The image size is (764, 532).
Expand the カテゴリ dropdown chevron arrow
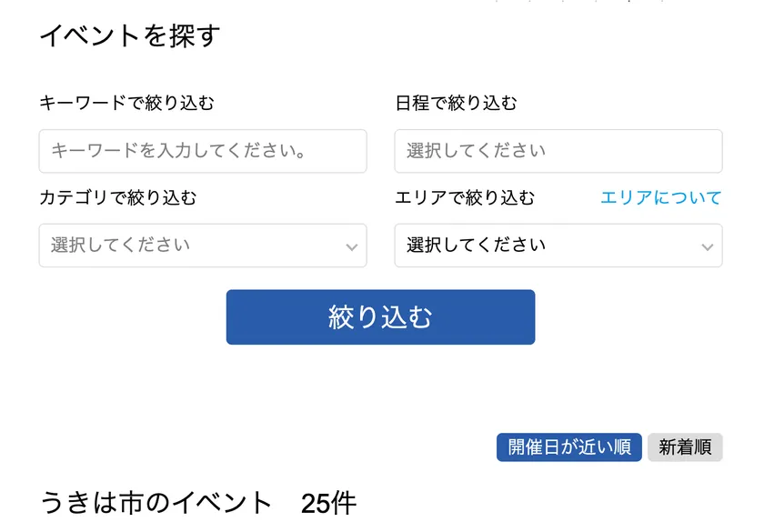pyautogui.click(x=352, y=246)
